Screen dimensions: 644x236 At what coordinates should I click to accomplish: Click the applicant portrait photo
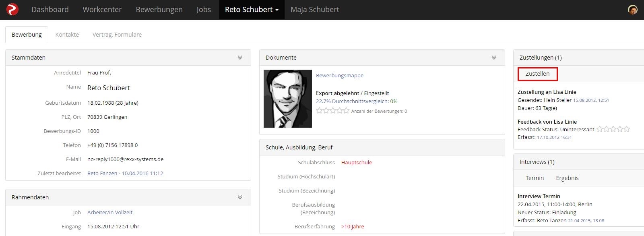click(x=288, y=99)
